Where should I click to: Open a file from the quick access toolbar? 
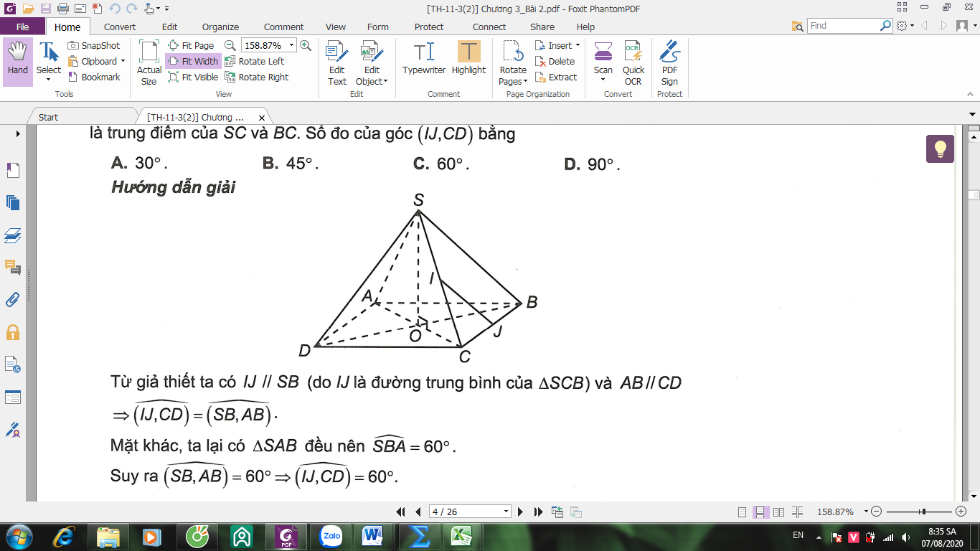point(28,9)
